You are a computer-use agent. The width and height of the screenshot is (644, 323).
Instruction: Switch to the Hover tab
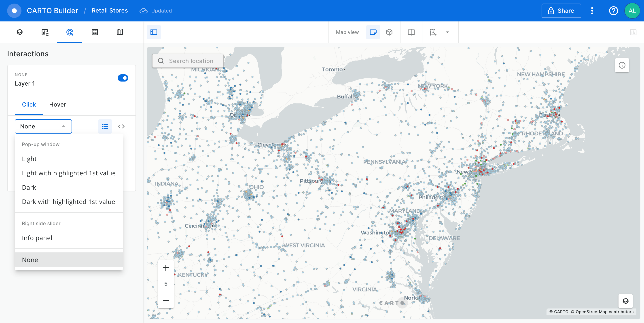pos(57,104)
